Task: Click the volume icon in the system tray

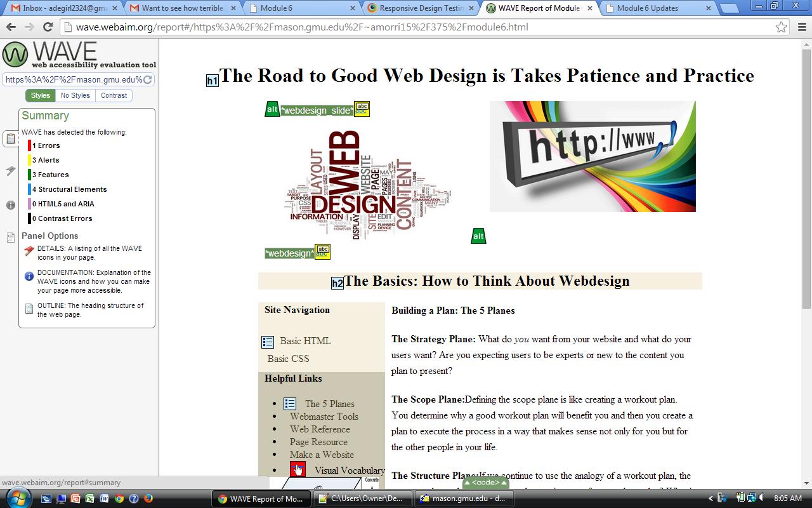Action: [x=762, y=498]
